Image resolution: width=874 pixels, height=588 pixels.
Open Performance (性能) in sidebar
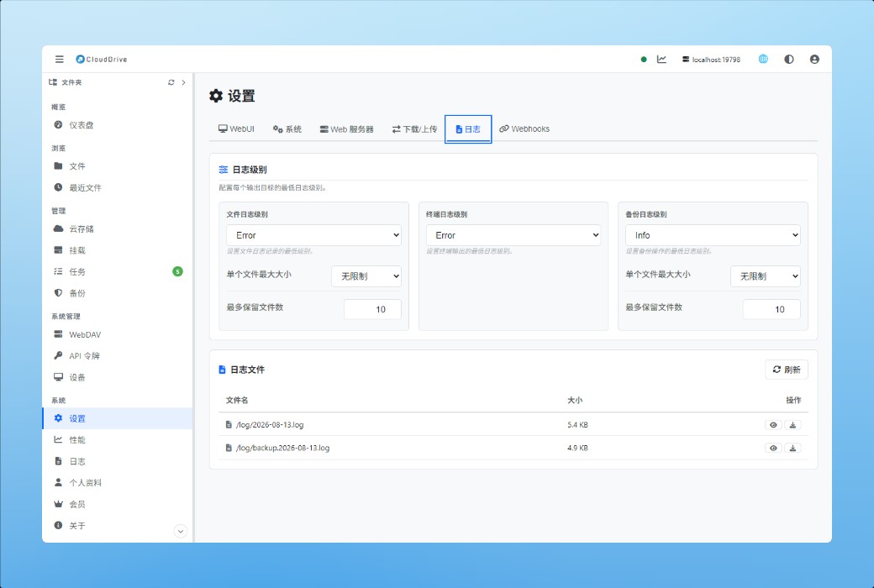click(118, 440)
